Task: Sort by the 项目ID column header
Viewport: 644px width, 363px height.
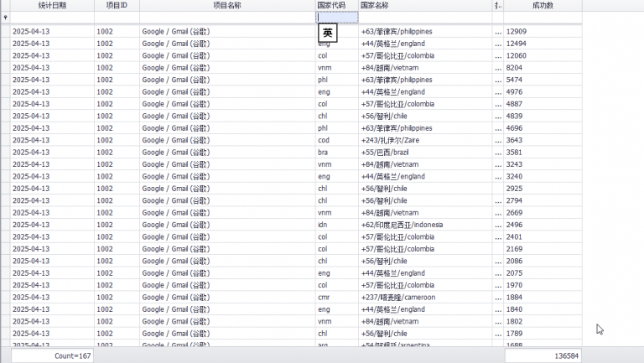Action: (117, 5)
